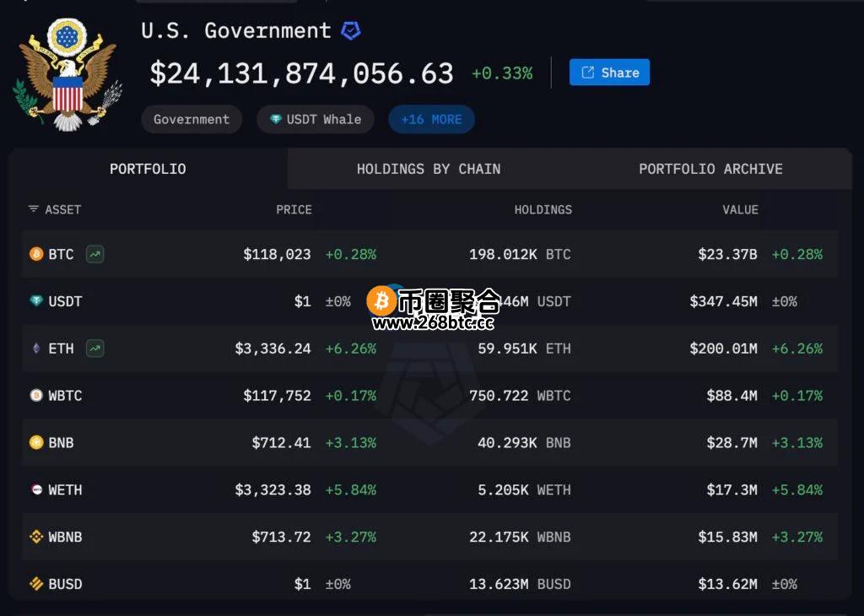Viewport: 864px width, 616px height.
Task: Switch to the PORTFOLIO tab
Action: click(148, 169)
